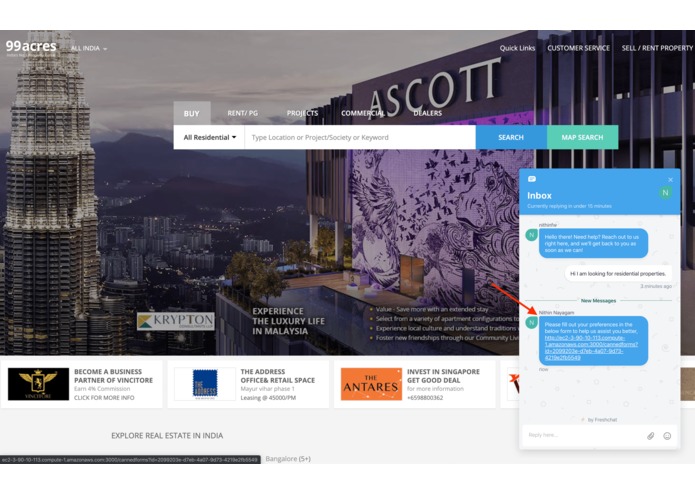Open the cannedforms link in chat message
The width and height of the screenshot is (695, 494).
coord(591,347)
